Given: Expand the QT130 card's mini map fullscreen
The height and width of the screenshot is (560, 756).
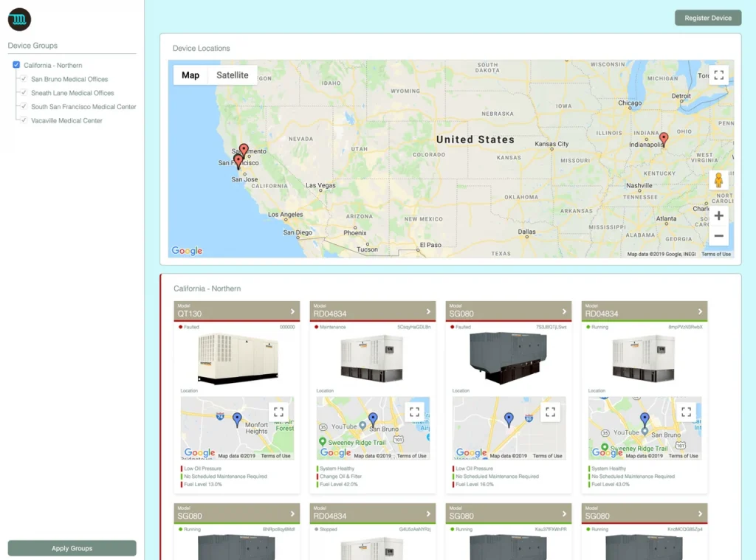Looking at the screenshot, I should pos(278,412).
